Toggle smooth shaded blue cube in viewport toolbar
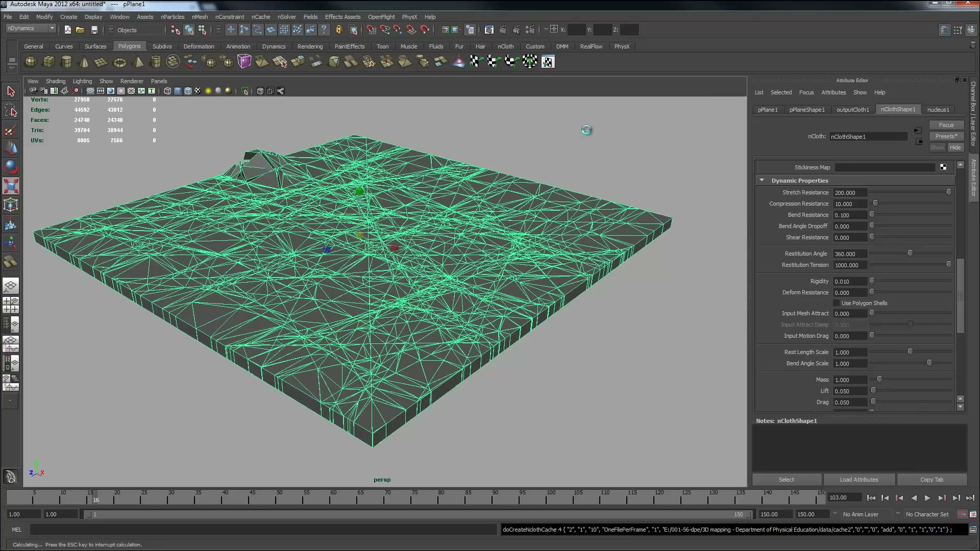Screen dimensions: 980x551 point(178,91)
